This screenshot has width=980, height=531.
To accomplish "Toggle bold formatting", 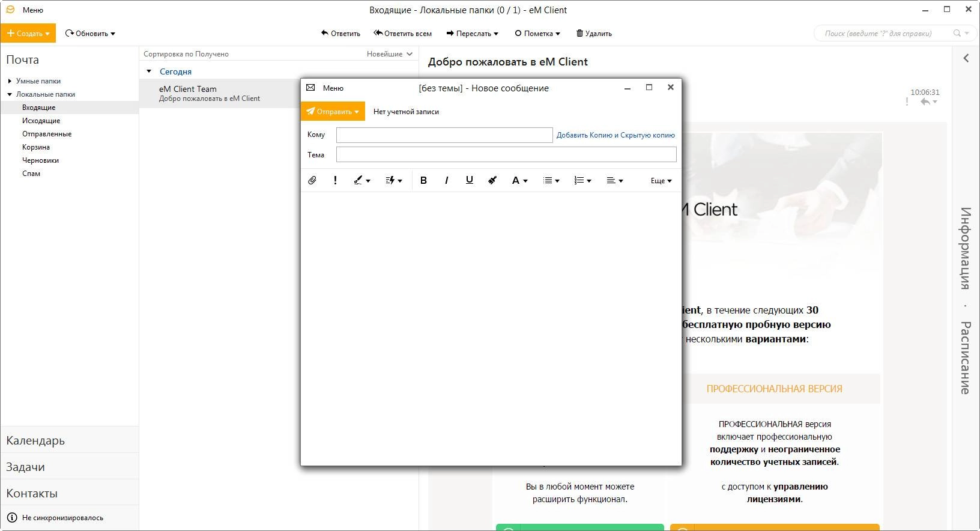I will (423, 180).
